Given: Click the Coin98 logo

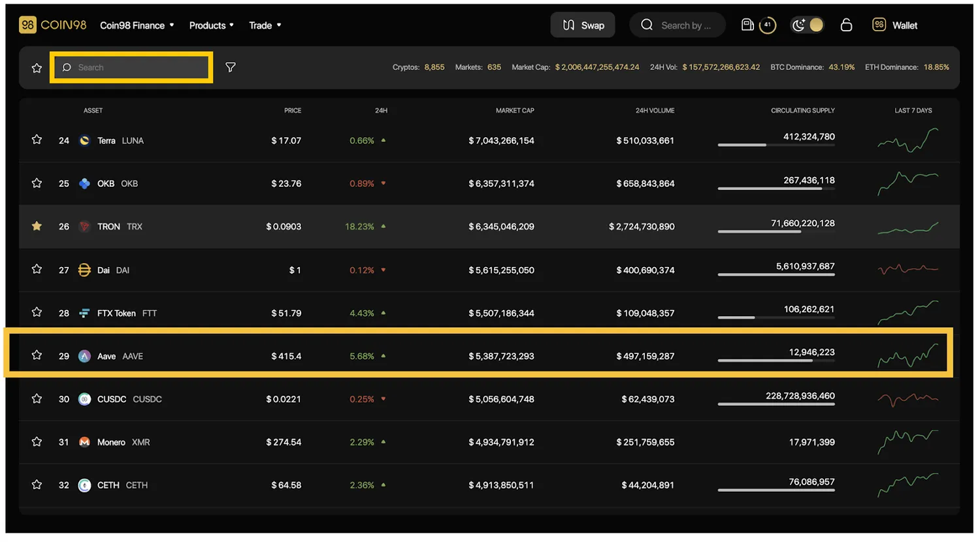Looking at the screenshot, I should pyautogui.click(x=52, y=25).
